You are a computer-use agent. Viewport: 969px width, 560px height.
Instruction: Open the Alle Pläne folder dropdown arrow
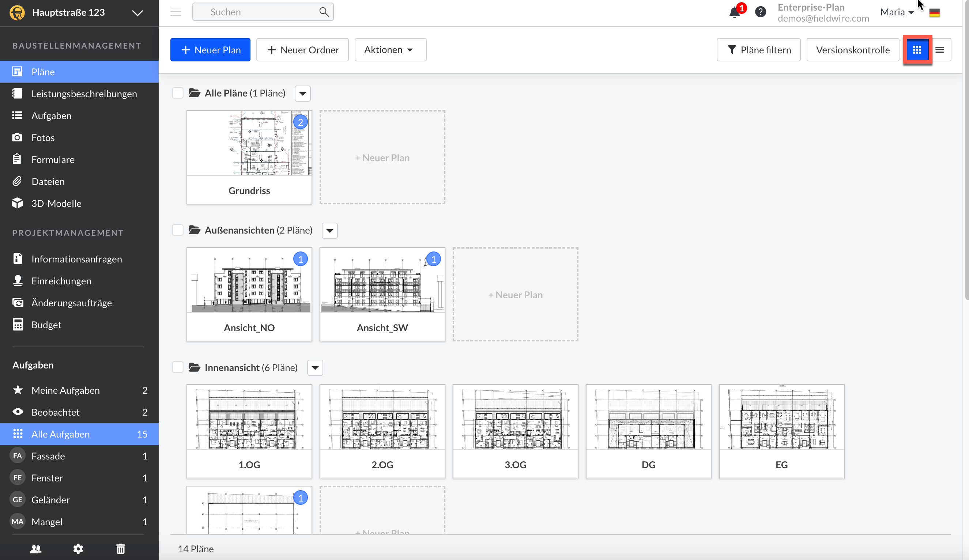(x=303, y=94)
